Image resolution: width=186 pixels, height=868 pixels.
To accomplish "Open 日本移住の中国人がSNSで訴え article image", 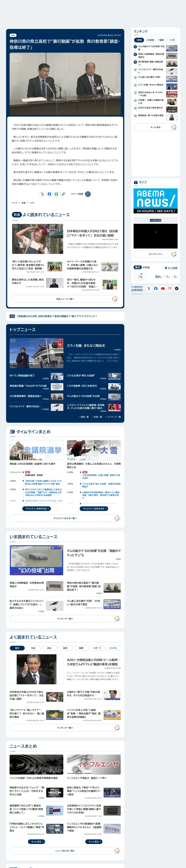I will point(38,239).
